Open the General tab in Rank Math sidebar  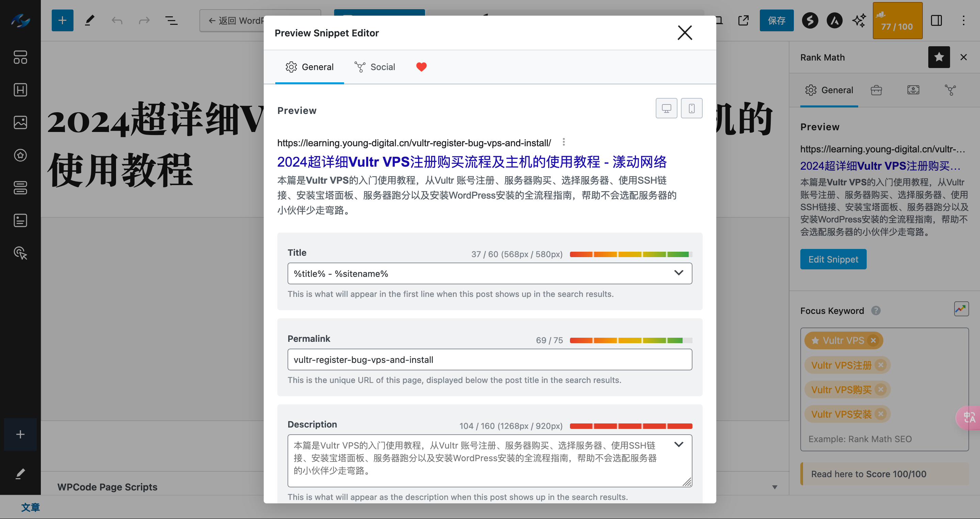point(829,90)
